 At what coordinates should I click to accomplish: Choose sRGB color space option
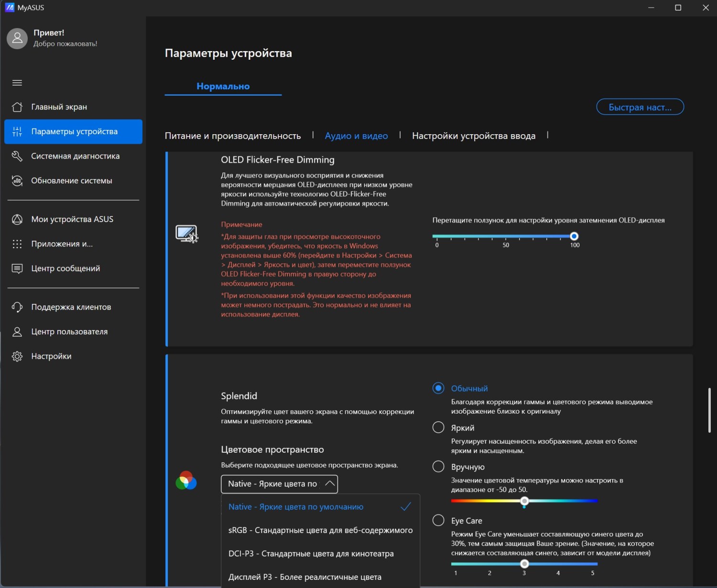tap(320, 530)
